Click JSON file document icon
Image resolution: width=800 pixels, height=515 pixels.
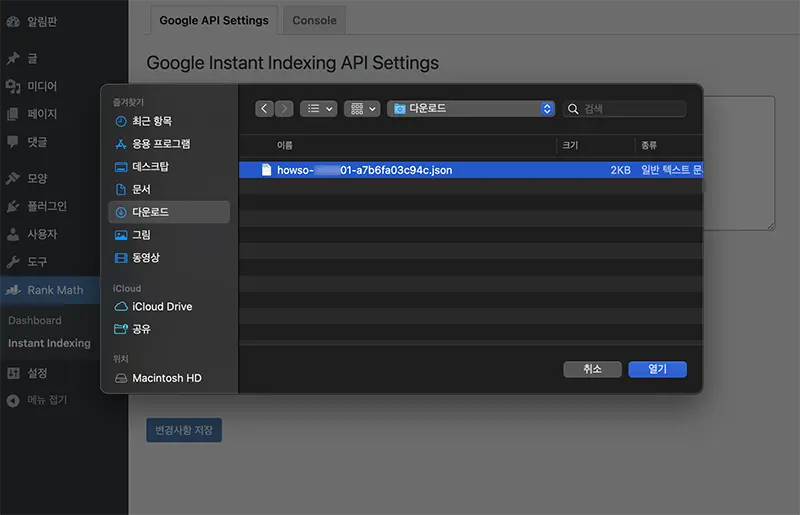(266, 170)
